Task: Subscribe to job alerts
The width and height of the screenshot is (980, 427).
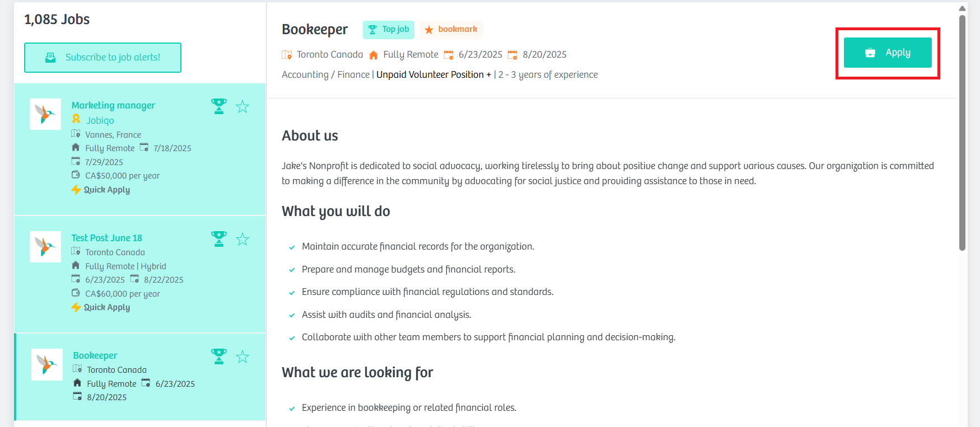Action: 102,58
